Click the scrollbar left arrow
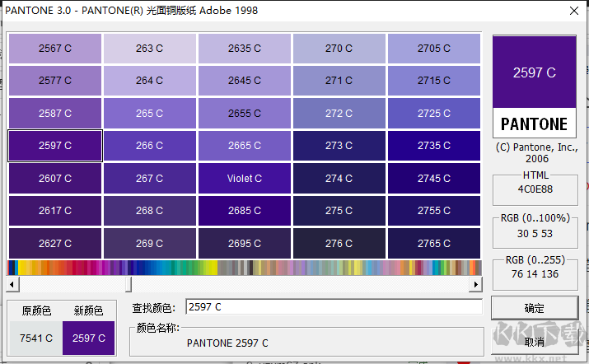589x364 pixels. click(12, 284)
